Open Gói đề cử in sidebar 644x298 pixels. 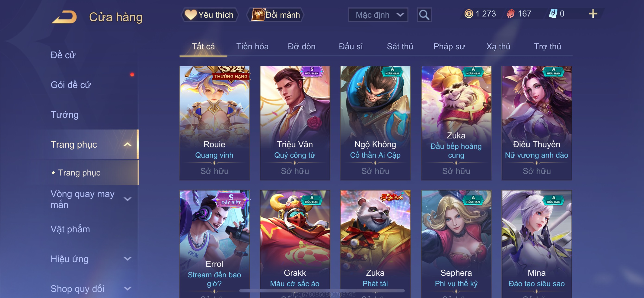pyautogui.click(x=70, y=85)
